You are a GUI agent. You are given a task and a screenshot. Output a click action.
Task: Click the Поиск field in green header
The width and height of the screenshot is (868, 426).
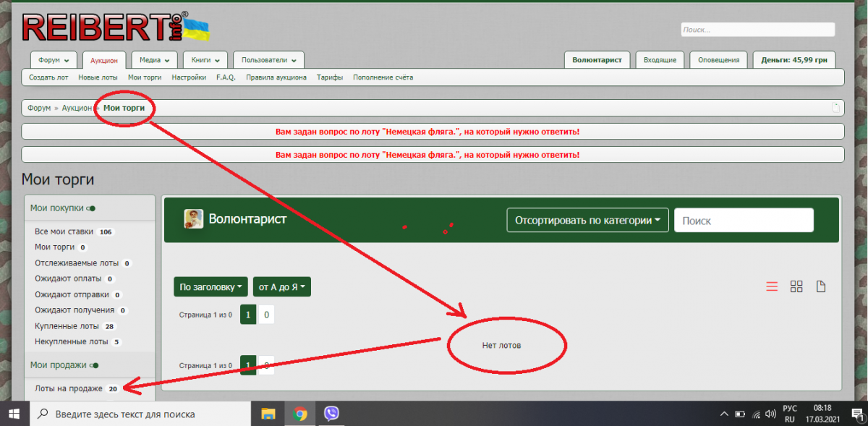point(743,221)
